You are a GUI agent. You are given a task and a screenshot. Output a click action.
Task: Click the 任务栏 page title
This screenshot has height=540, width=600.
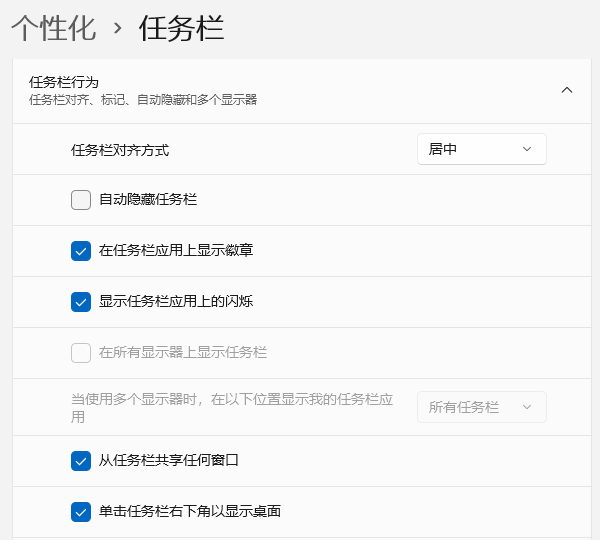[181, 28]
